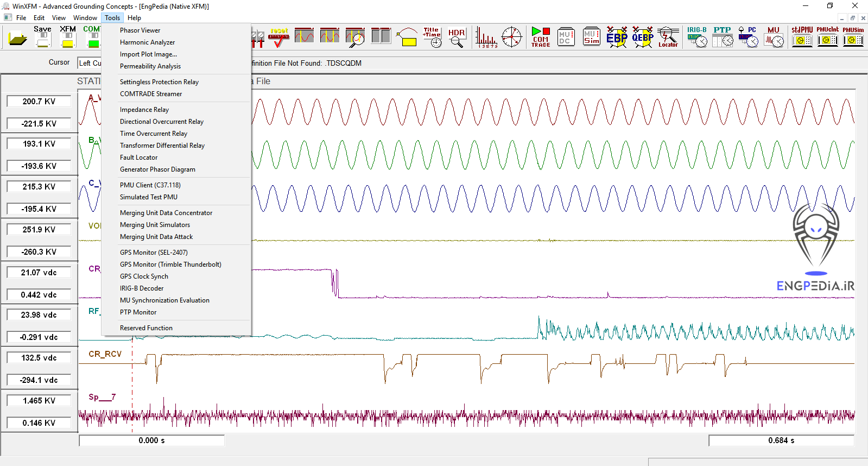Click the MU clock icon
Image resolution: width=868 pixels, height=466 pixels.
click(x=774, y=37)
